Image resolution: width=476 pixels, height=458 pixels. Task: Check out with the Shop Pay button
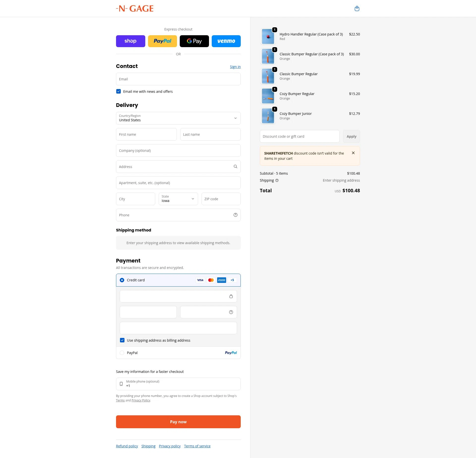click(131, 41)
